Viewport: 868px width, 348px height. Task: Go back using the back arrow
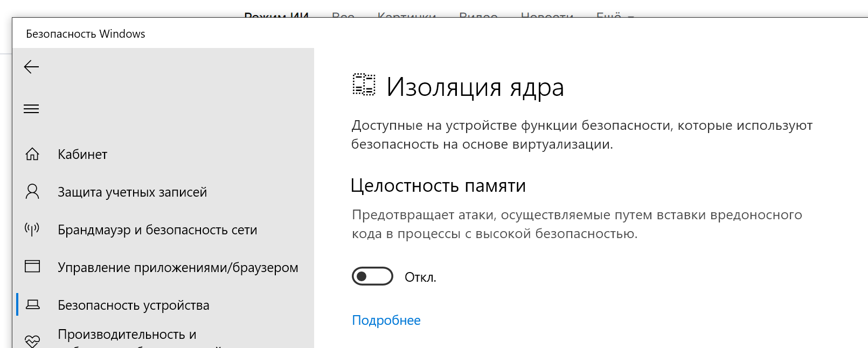(32, 67)
